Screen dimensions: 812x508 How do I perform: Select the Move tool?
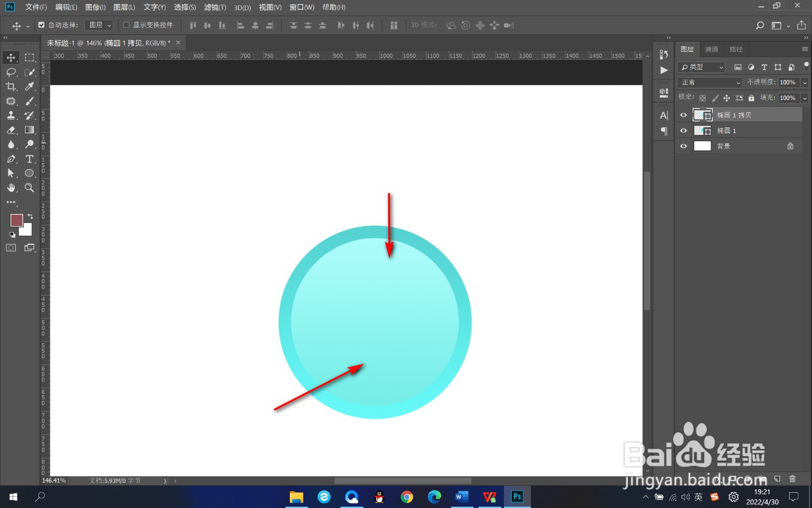click(x=11, y=57)
